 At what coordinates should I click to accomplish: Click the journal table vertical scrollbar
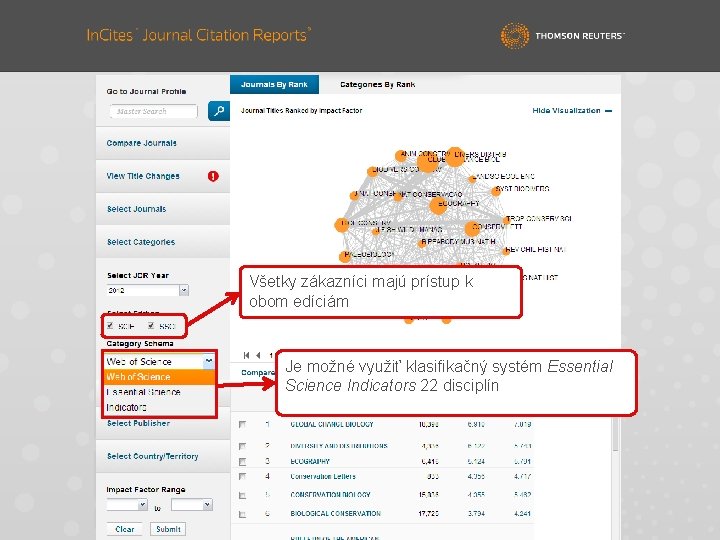click(615, 435)
